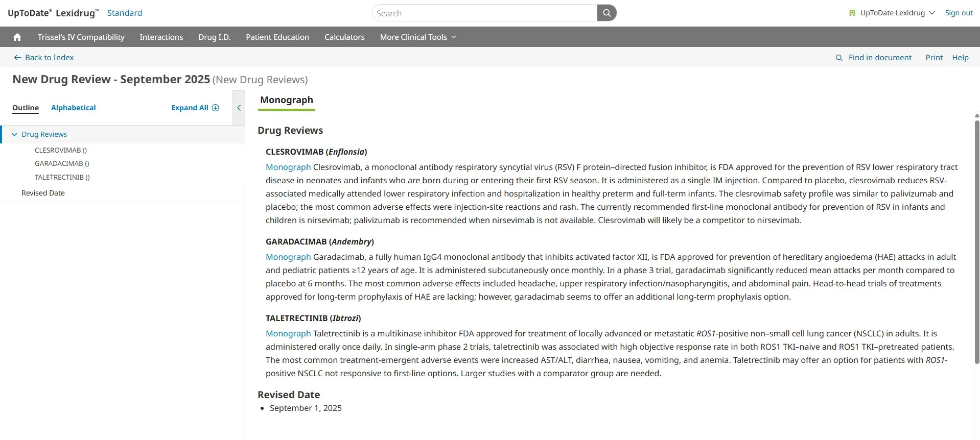Viewport: 980px width, 440px height.
Task: Open the Calculators page
Action: tap(344, 37)
